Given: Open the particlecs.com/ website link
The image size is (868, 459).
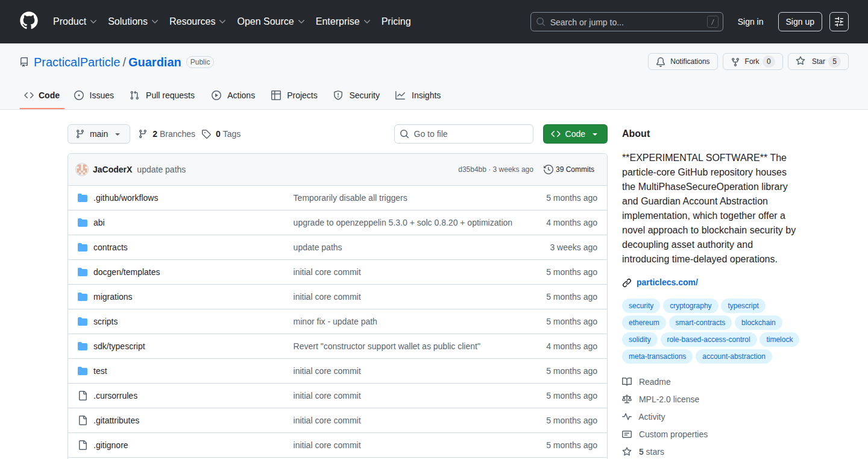Looking at the screenshot, I should coord(667,282).
